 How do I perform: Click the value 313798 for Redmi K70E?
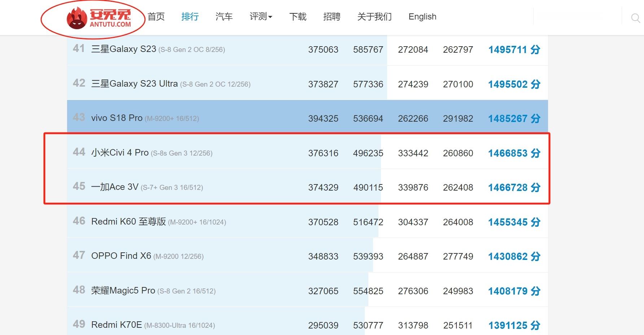point(413,325)
